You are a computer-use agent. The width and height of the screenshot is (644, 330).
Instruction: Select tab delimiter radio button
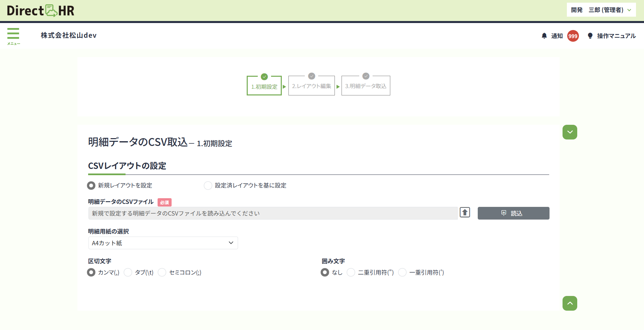pyautogui.click(x=128, y=273)
